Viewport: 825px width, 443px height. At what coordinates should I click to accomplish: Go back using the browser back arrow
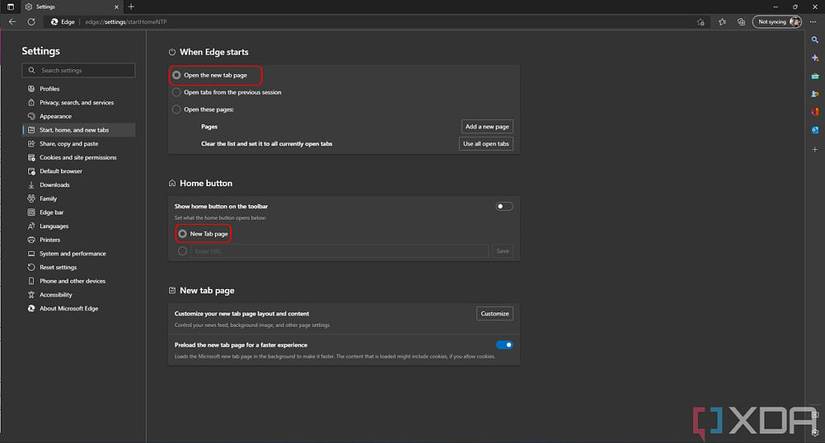(x=12, y=22)
